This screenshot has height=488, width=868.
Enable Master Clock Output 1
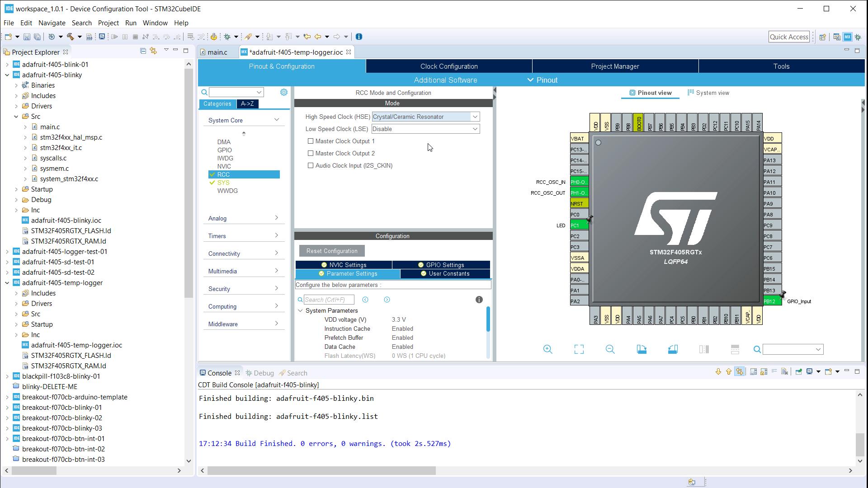311,141
